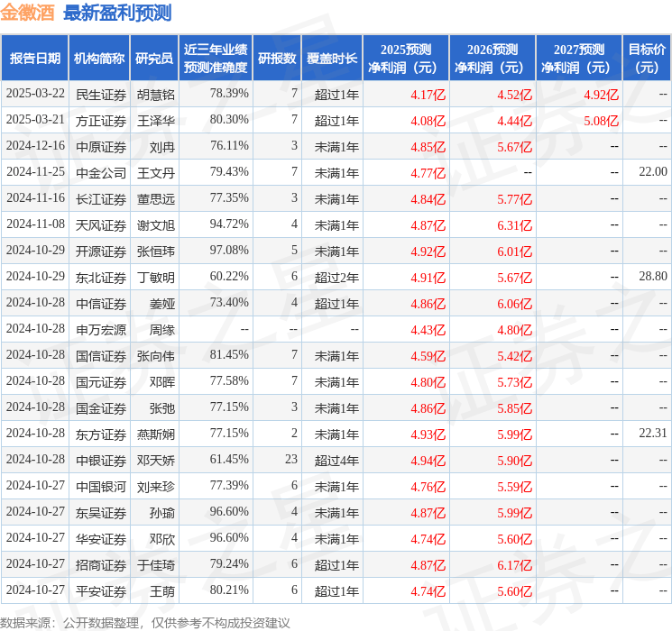672x631 pixels.
Task: Select the 东方证券 institution cell
Action: click(x=101, y=434)
